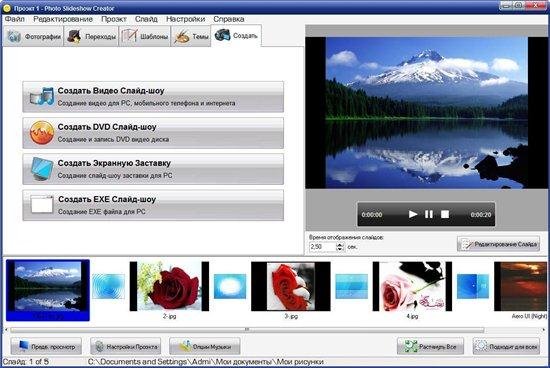This screenshot has width=550, height=368.
Task: Click the slide duration field showing 2,50
Action: 322,247
